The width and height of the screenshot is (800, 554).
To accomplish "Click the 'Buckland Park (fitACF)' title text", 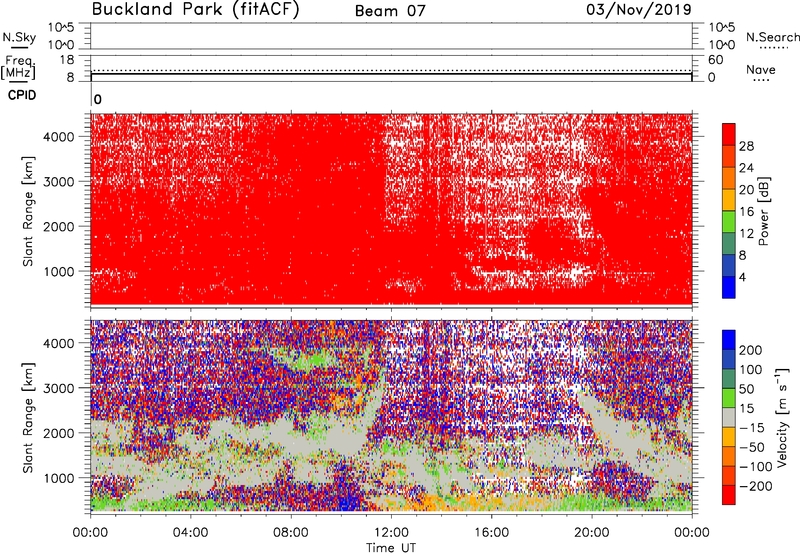I will coord(195,10).
